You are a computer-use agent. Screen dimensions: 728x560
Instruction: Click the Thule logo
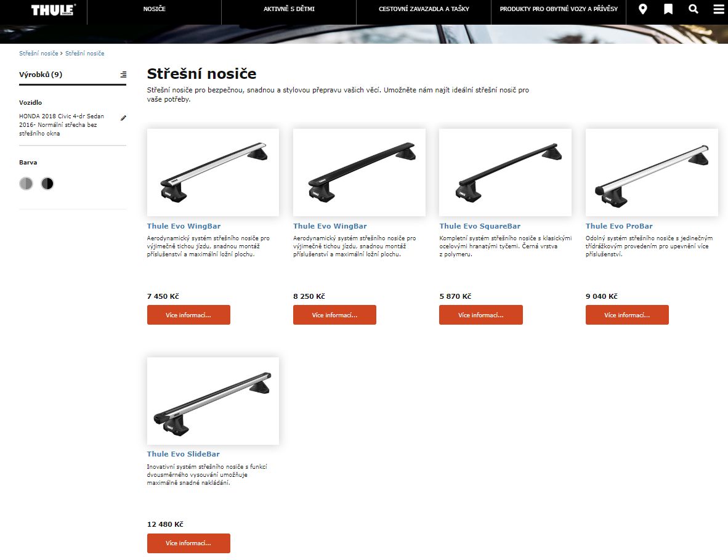(53, 10)
